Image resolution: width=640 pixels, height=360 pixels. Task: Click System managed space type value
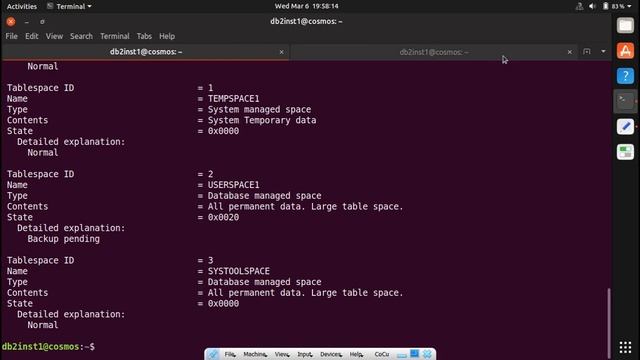click(259, 109)
